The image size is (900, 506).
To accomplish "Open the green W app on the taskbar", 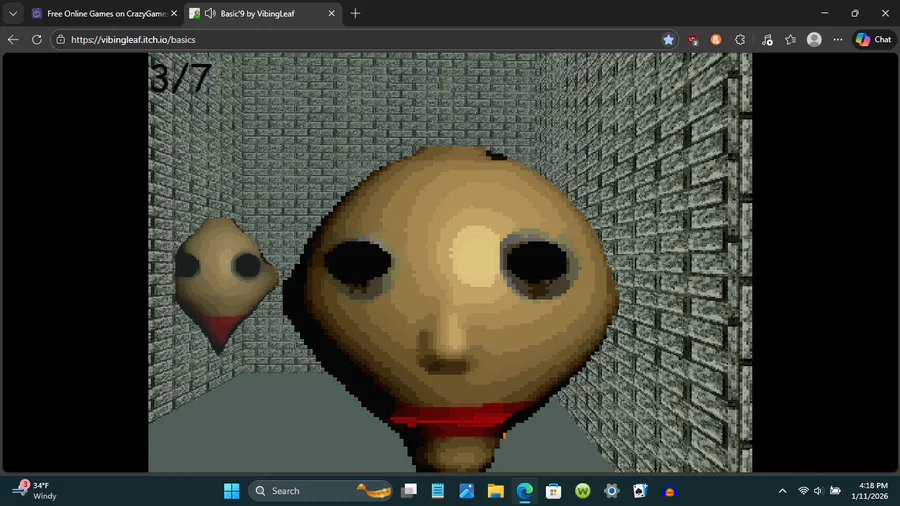I will (583, 491).
